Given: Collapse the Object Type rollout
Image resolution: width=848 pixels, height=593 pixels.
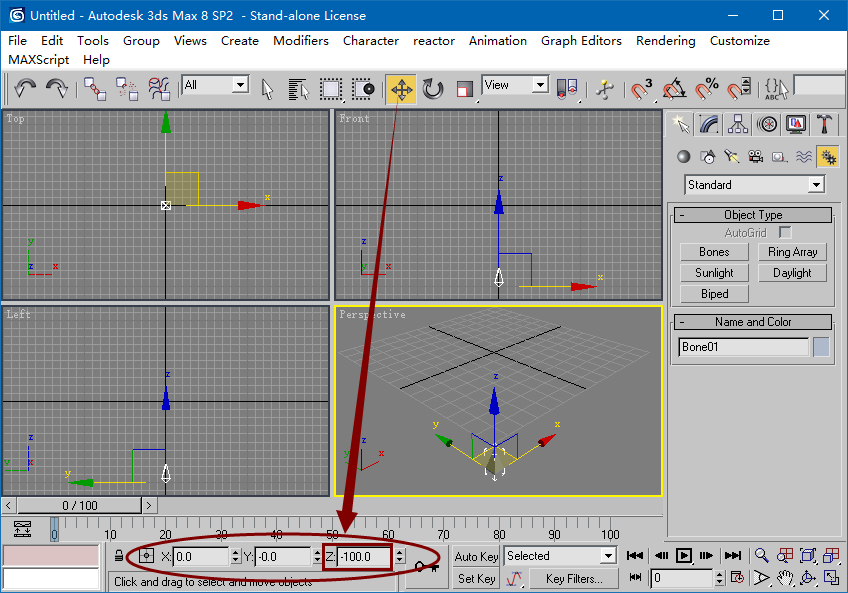Looking at the screenshot, I should click(753, 215).
